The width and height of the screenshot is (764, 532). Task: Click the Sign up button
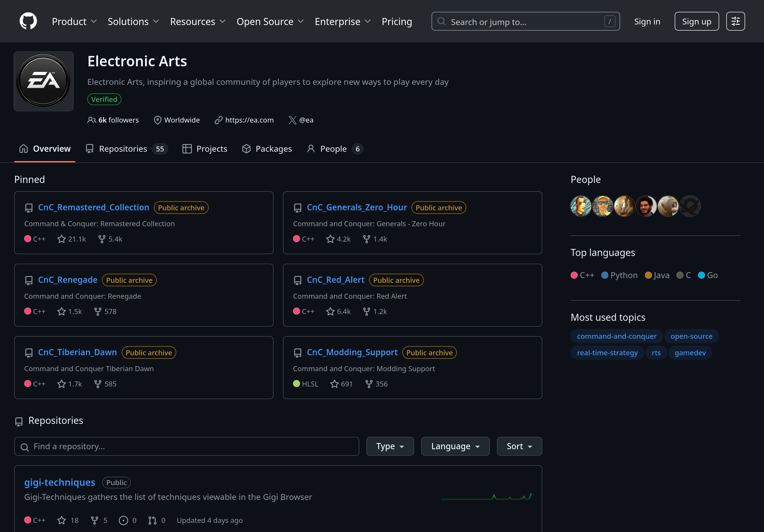pyautogui.click(x=696, y=21)
